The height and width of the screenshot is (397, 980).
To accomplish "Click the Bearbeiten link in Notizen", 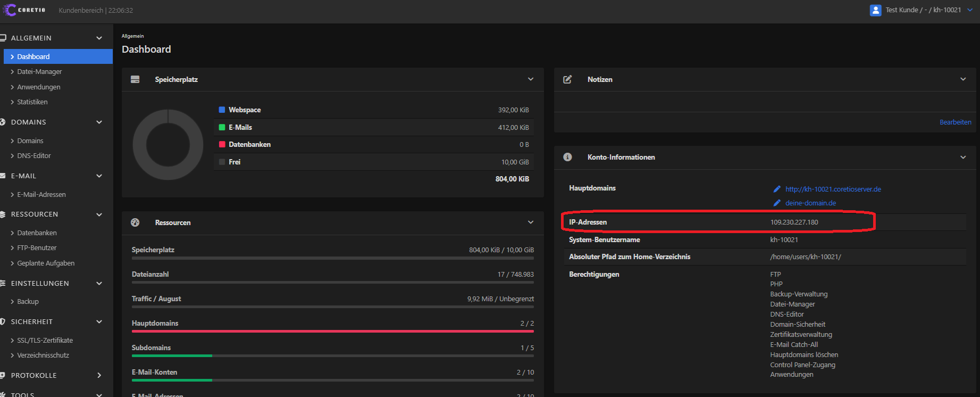I will (955, 122).
